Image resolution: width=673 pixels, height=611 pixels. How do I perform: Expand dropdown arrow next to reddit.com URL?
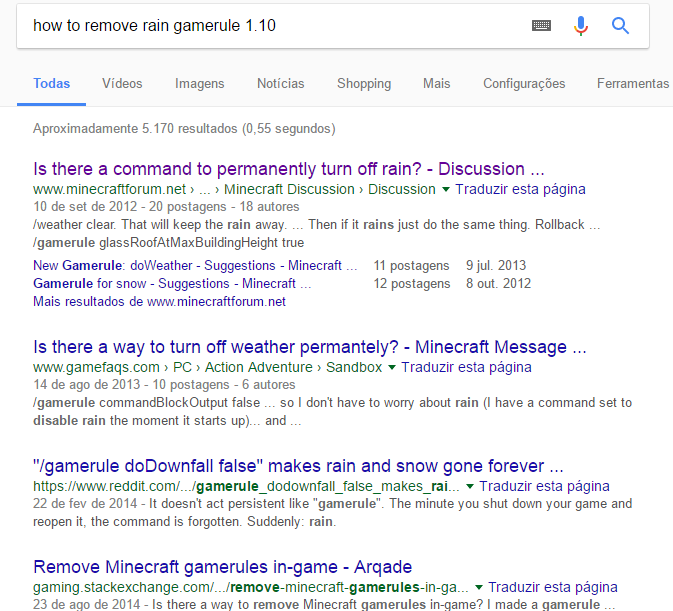(470, 486)
